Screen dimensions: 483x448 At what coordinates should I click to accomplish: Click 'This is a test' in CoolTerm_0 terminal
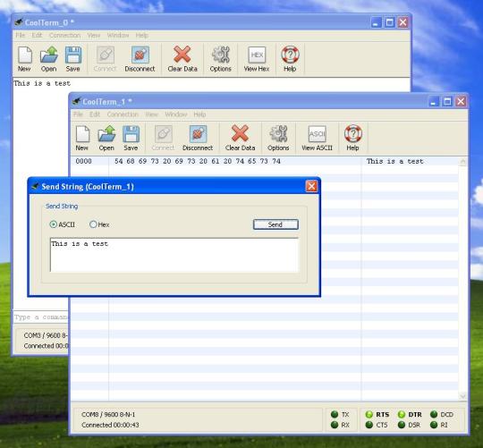(42, 83)
